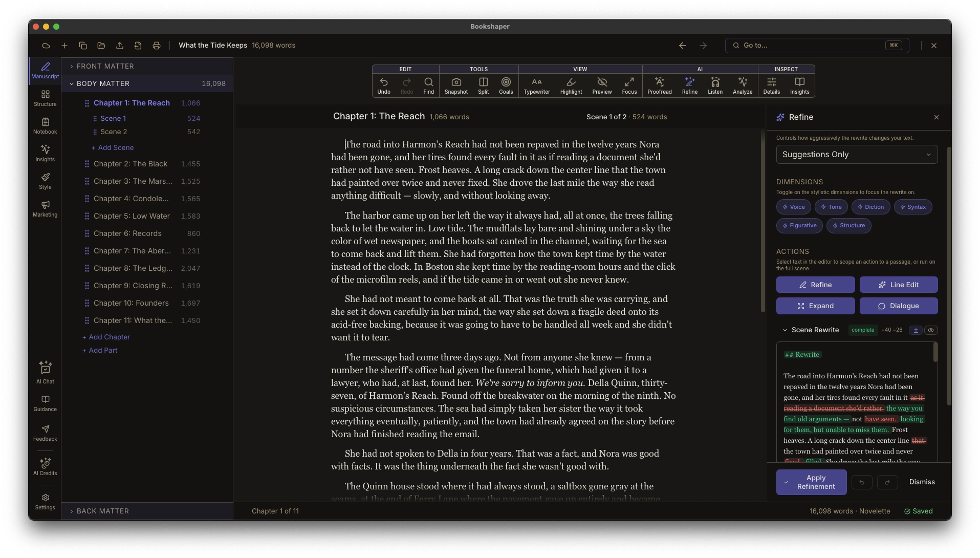Click the export share icon
This screenshot has width=980, height=558.
point(120,46)
